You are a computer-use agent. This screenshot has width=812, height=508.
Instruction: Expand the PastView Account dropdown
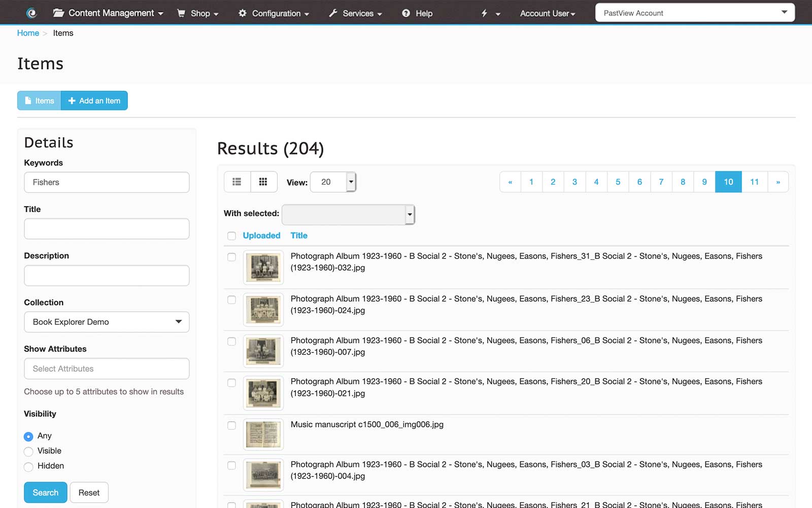click(x=695, y=13)
